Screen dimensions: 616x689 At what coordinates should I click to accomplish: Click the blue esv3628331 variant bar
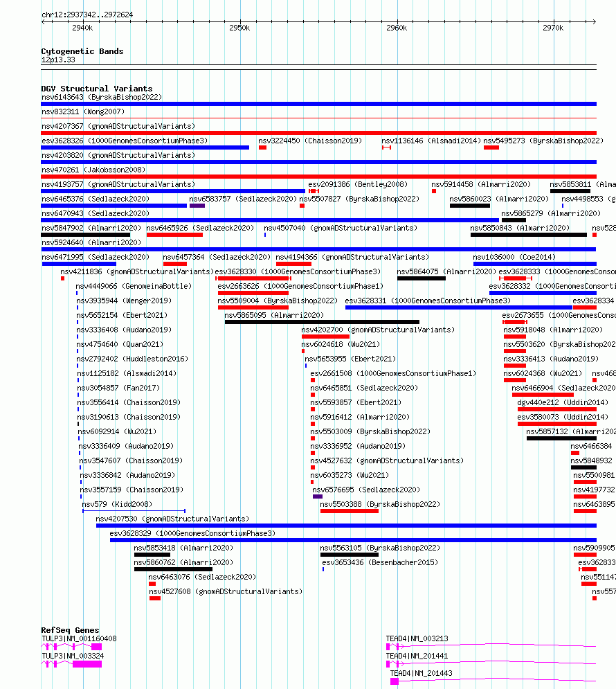[459, 307]
